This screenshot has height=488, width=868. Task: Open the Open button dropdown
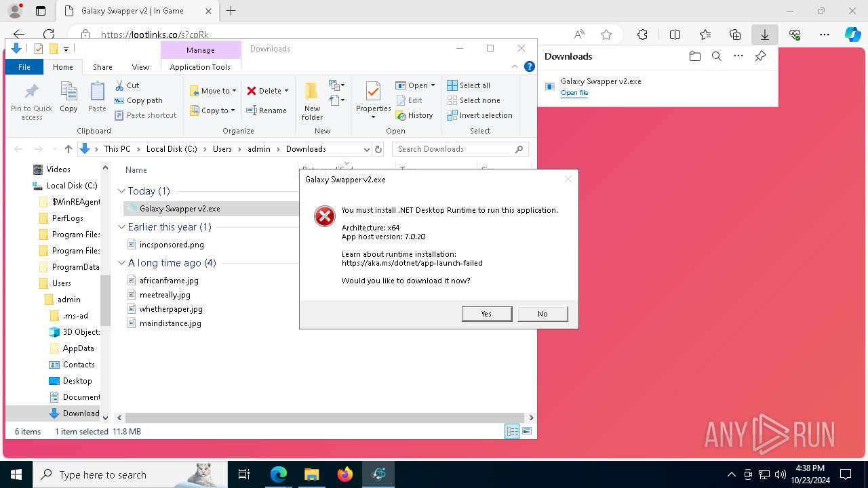[x=433, y=85]
